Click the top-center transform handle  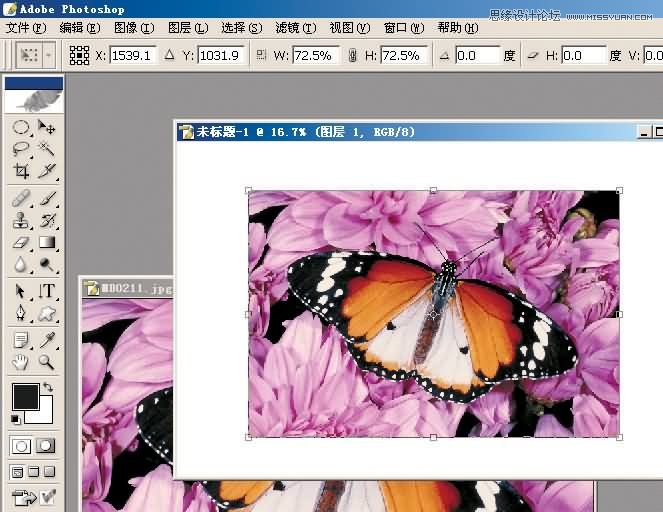pos(433,191)
